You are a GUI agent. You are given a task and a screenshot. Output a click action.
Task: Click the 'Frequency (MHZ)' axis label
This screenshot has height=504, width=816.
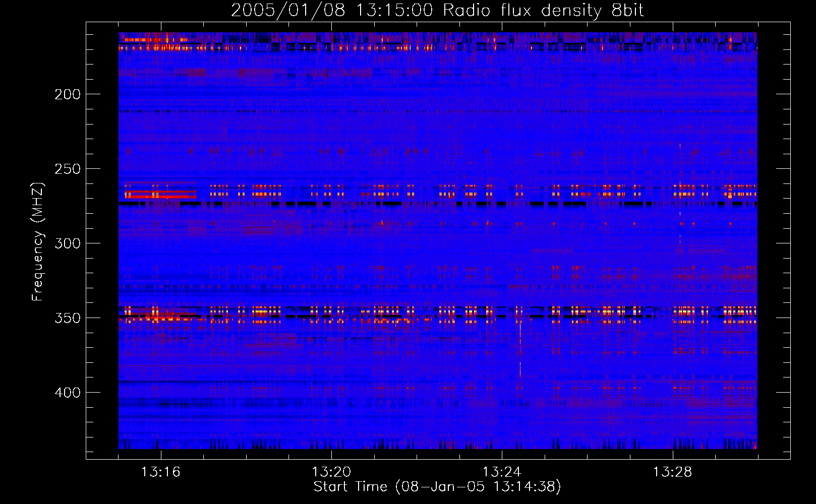(x=38, y=241)
